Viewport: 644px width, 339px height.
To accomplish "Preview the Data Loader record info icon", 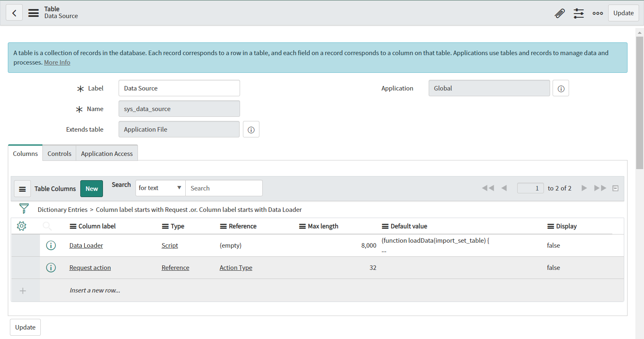I will point(51,246).
